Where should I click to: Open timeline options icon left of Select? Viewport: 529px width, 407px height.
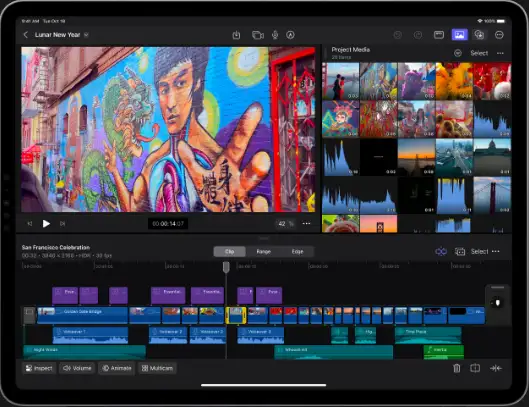tap(460, 251)
